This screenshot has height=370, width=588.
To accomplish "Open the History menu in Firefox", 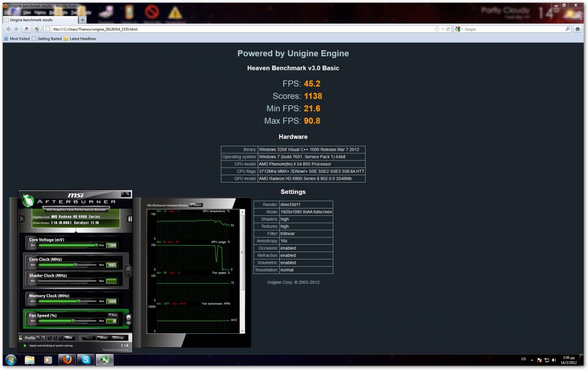I will [40, 12].
